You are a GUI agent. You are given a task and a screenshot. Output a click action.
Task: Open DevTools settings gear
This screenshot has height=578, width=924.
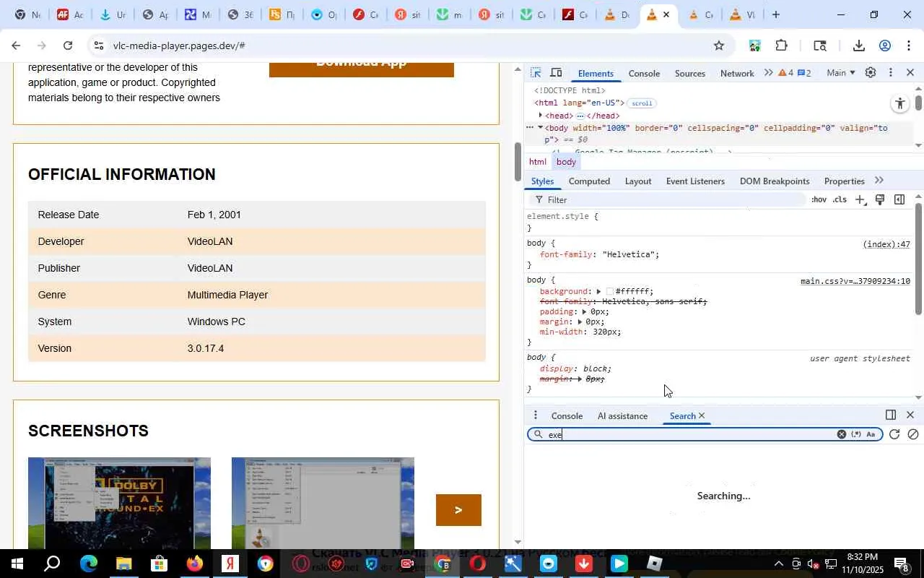click(871, 73)
